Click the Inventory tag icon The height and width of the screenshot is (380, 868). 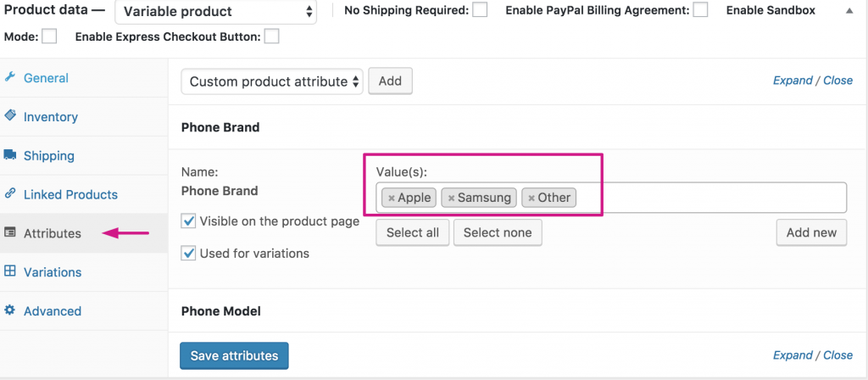point(10,116)
